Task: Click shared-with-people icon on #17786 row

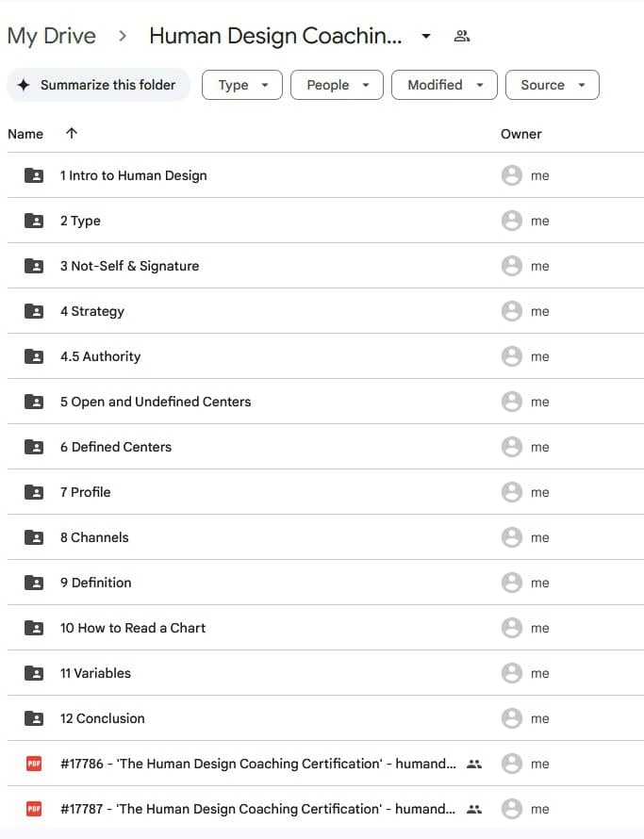Action: pos(473,765)
